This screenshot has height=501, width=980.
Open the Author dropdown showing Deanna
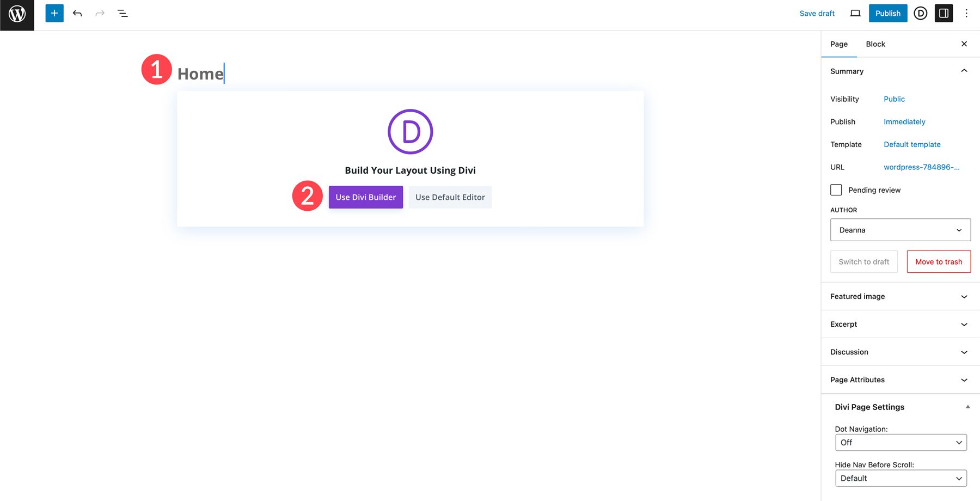(900, 230)
